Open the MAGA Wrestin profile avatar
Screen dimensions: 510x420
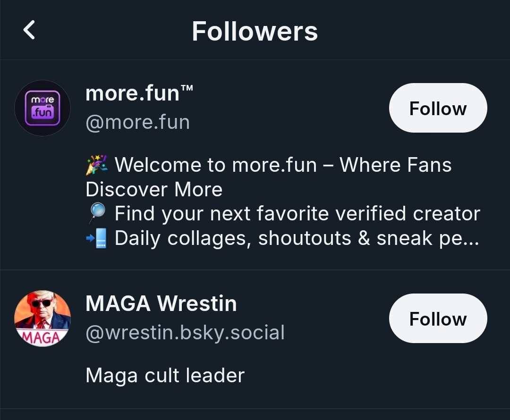tap(42, 318)
